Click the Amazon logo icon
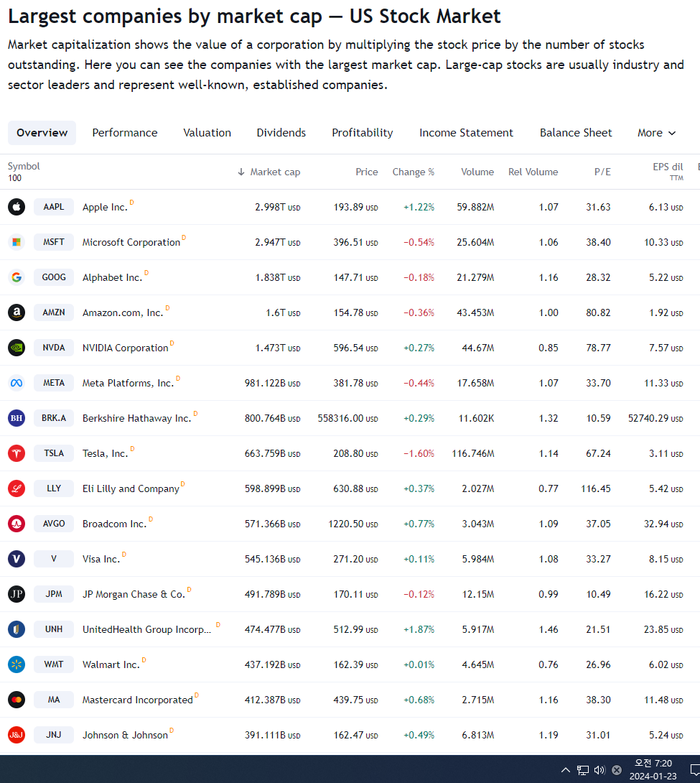Viewport: 700px width, 783px height. point(17,312)
